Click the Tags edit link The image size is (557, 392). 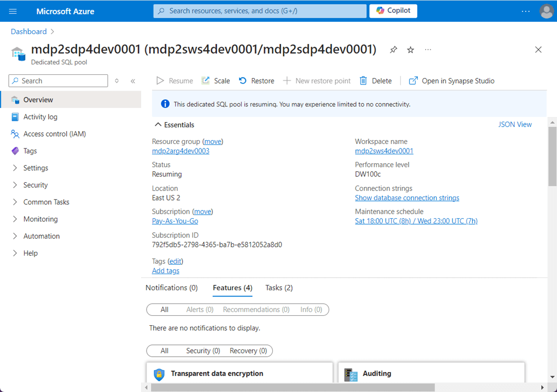pos(175,261)
